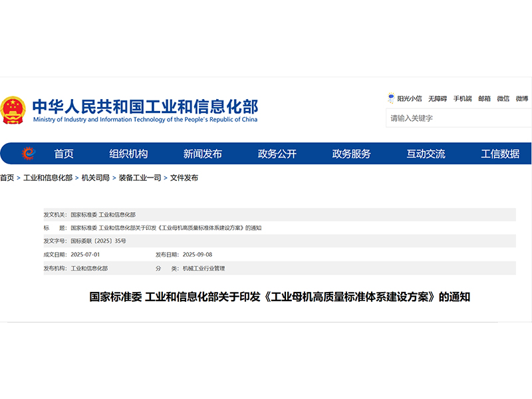Click the 首页 breadcrumb link
The width and height of the screenshot is (532, 399).
coord(7,178)
